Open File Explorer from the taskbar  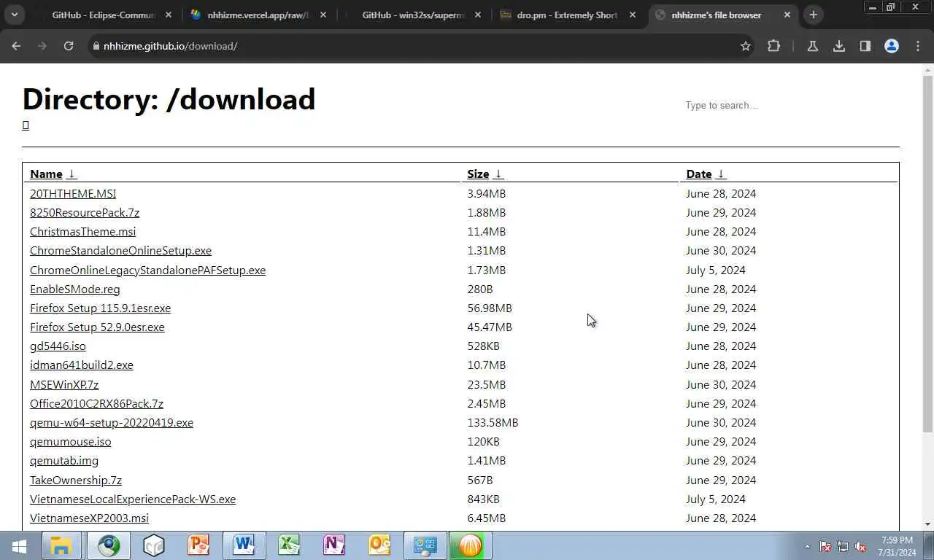pos(61,545)
